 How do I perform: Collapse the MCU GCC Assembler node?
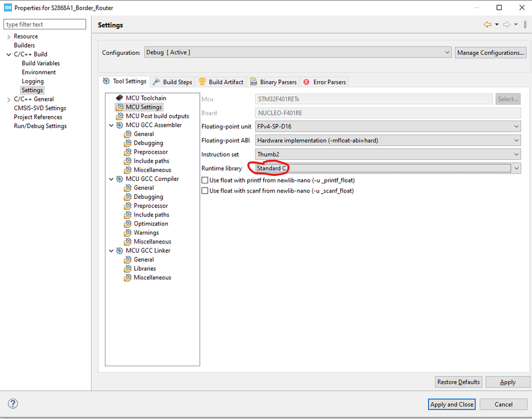(x=111, y=125)
